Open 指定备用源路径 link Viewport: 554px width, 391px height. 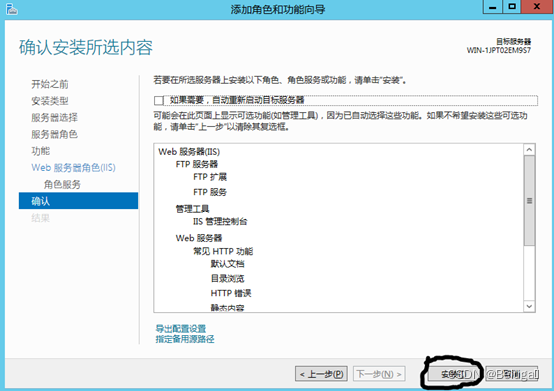[185, 339]
